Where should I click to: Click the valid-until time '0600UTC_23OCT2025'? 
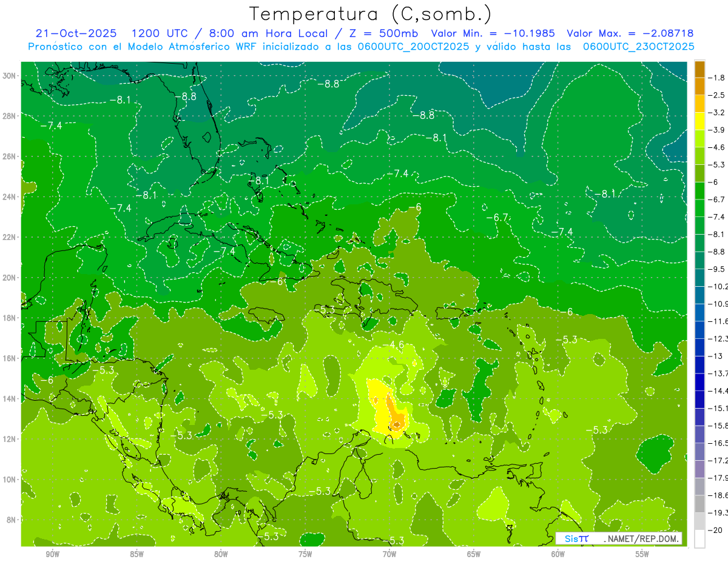pyautogui.click(x=639, y=47)
